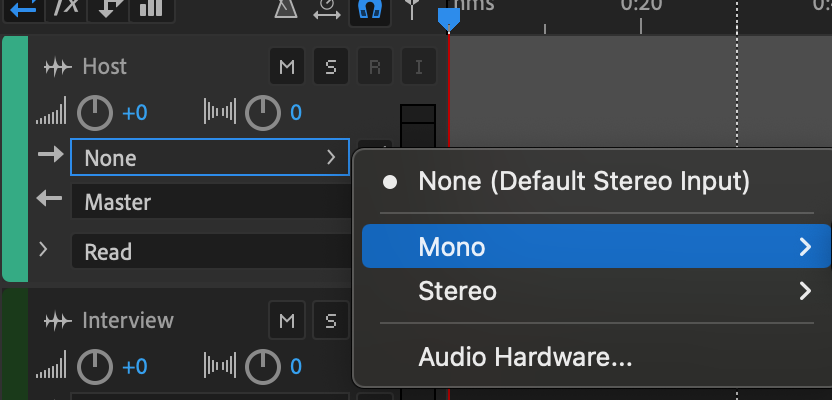Mute the Host track
The width and height of the screenshot is (832, 400).
(287, 67)
